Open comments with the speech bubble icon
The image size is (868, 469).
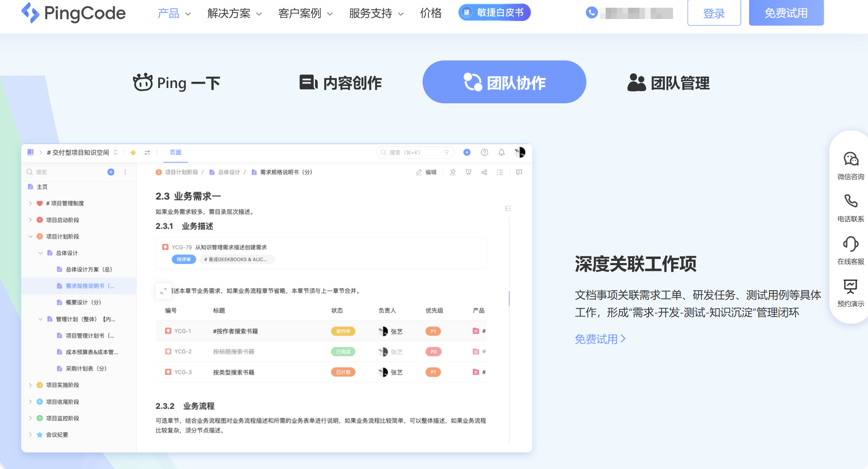pyautogui.click(x=519, y=172)
